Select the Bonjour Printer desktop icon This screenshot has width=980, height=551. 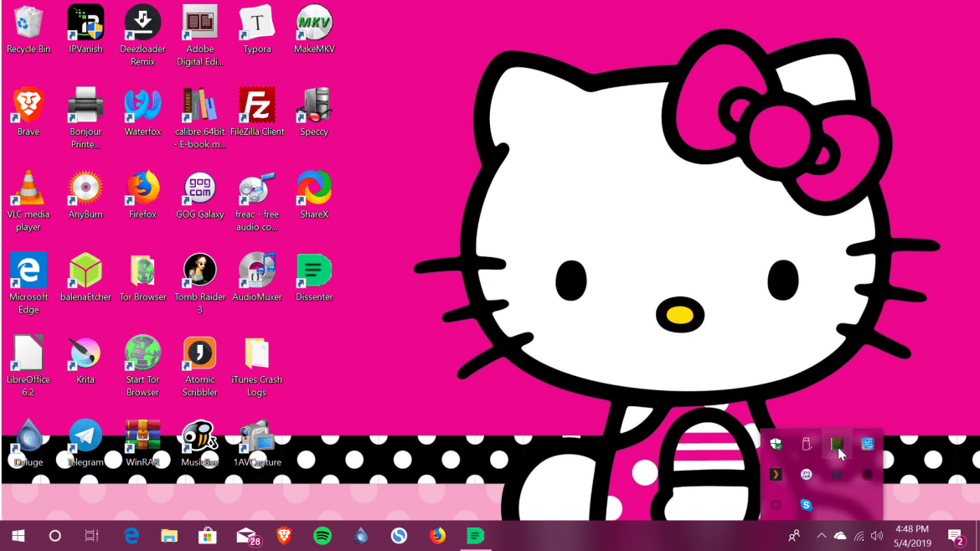[85, 117]
